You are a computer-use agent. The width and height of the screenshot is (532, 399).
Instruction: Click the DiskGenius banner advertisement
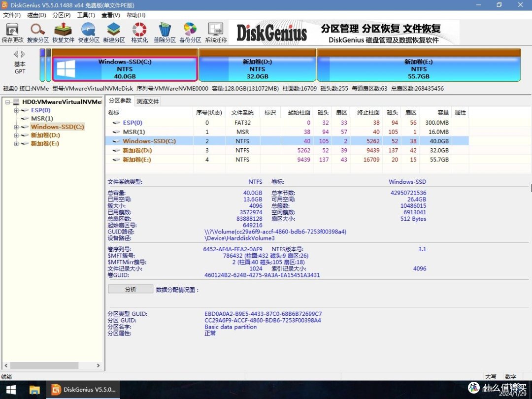[x=344, y=33]
